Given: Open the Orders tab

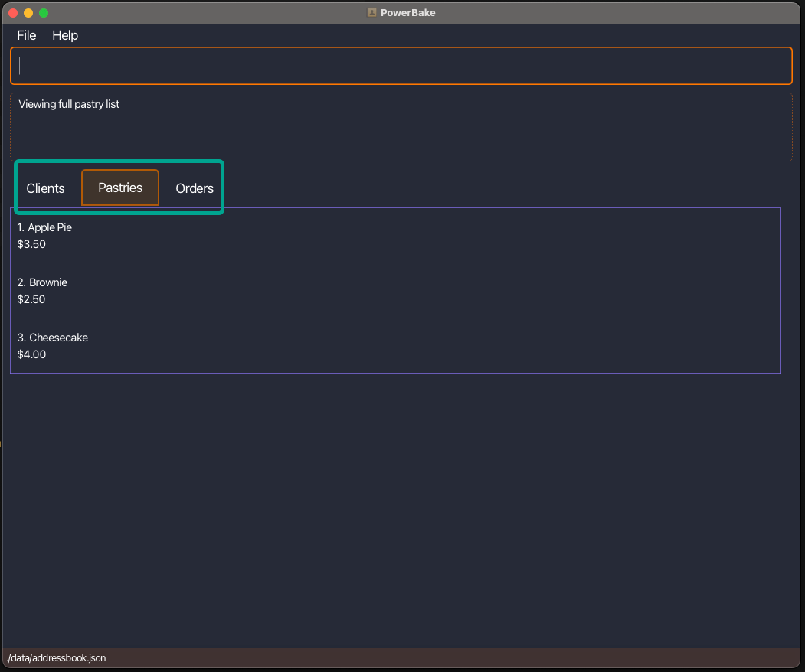Looking at the screenshot, I should tap(194, 188).
